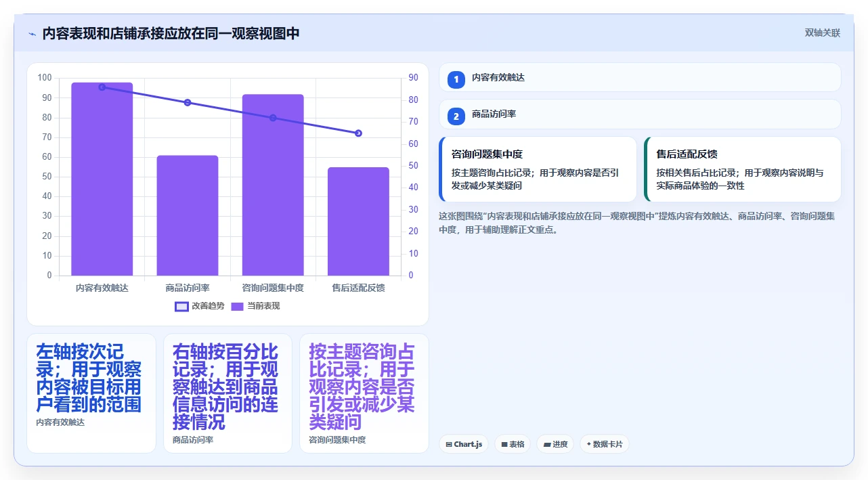Click the header icon beside the title

32,33
